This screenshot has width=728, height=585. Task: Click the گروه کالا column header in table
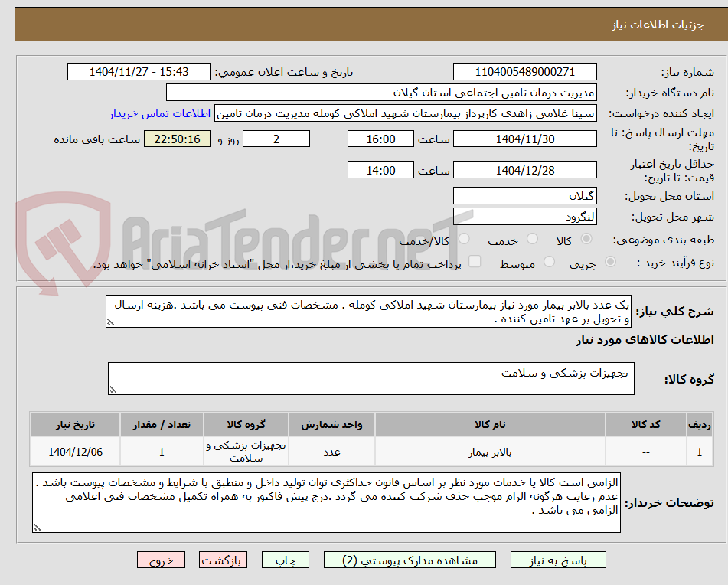(246, 425)
